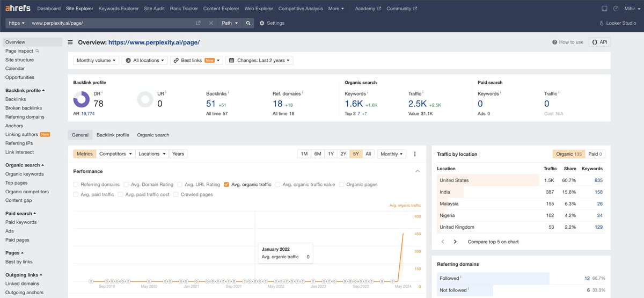The width and height of the screenshot is (644, 298).
Task: Open external link icon in URL bar
Action: (x=198, y=23)
